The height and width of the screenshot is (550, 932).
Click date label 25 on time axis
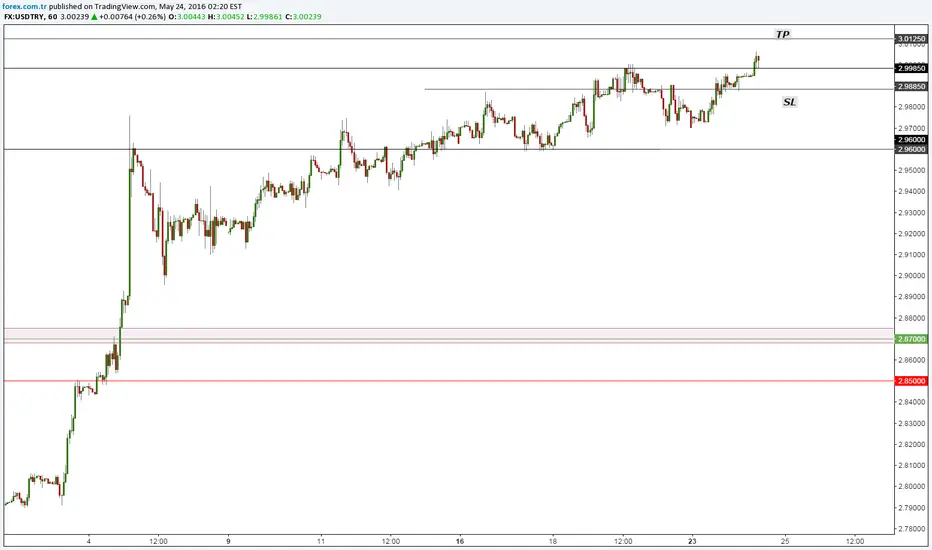click(785, 541)
